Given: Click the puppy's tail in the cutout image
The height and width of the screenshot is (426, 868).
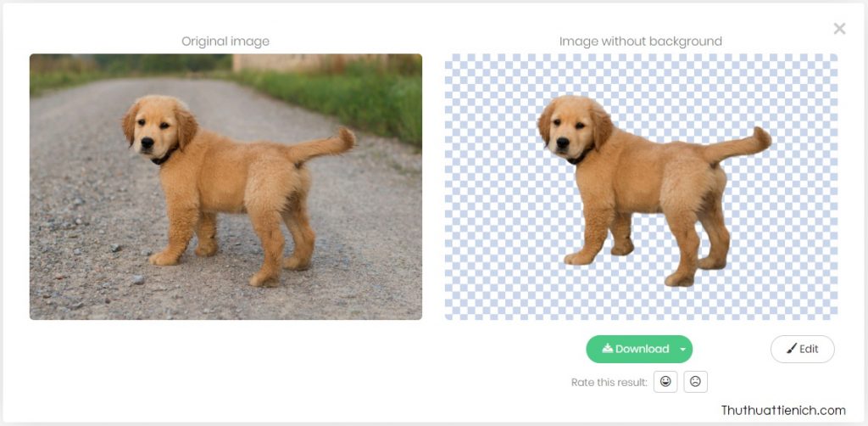Looking at the screenshot, I should [x=748, y=144].
